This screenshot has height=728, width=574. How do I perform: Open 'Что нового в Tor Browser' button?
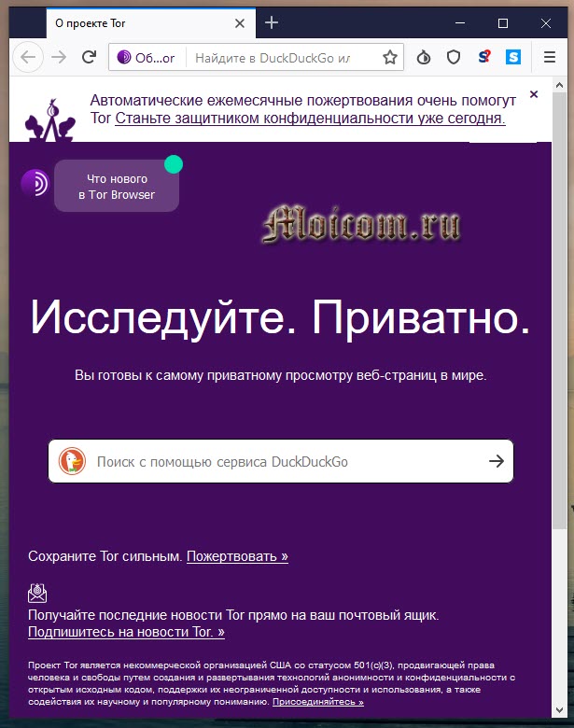pyautogui.click(x=117, y=186)
